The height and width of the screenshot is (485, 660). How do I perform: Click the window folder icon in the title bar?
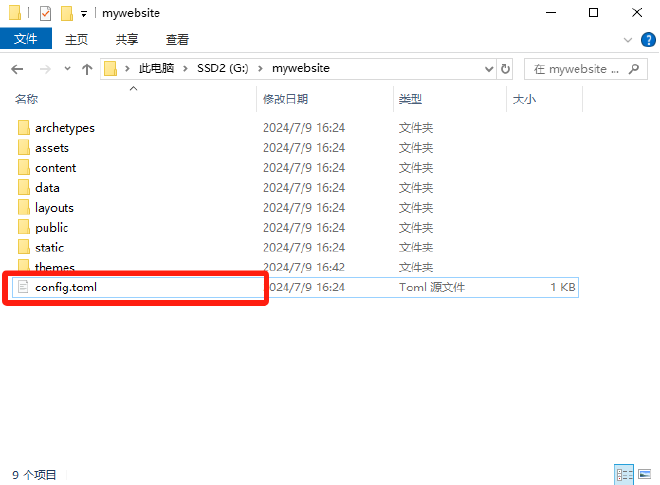point(15,13)
